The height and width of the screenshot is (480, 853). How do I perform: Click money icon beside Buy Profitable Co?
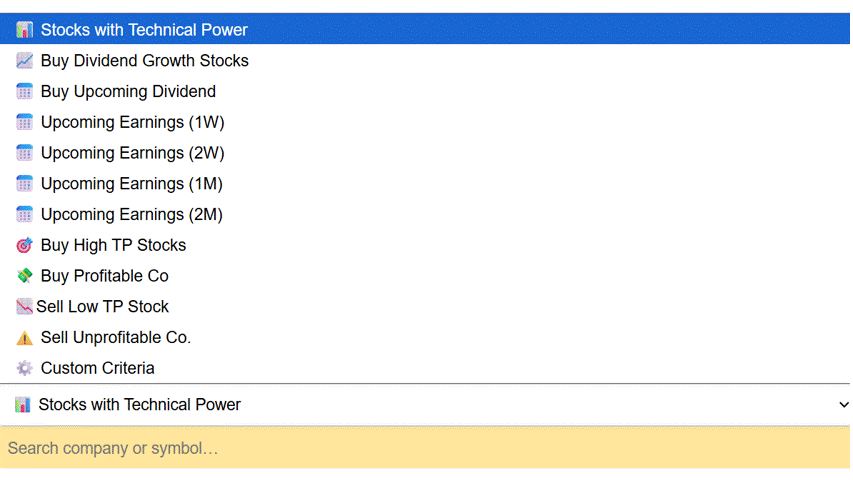click(x=25, y=276)
